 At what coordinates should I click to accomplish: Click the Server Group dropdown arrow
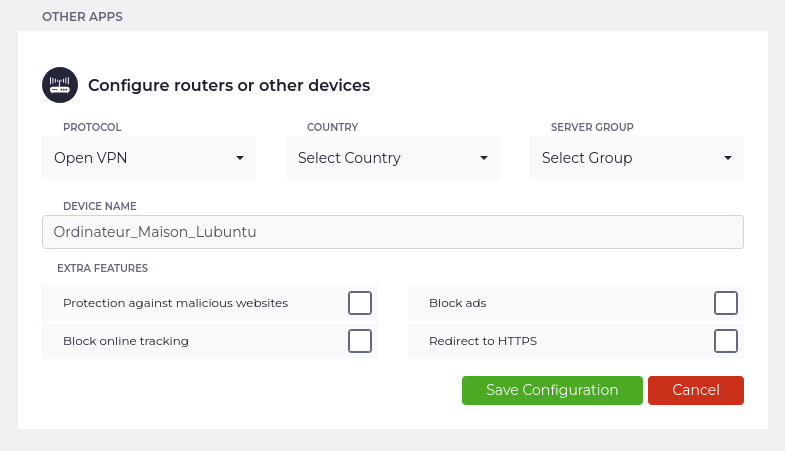(x=728, y=158)
